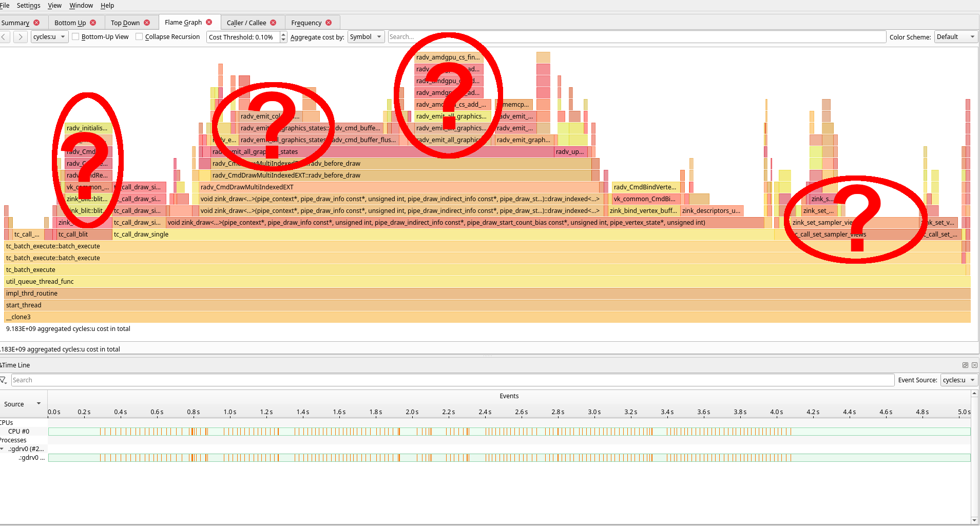Close the Caller / Callee tab icon
Image resolution: width=980 pixels, height=526 pixels.
tap(273, 23)
